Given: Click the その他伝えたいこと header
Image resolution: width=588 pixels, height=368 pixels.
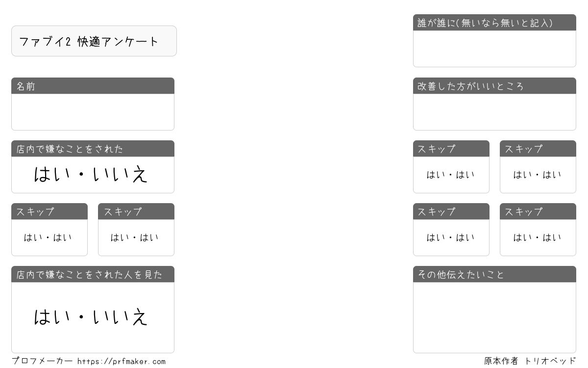Looking at the screenshot, I should point(494,274).
